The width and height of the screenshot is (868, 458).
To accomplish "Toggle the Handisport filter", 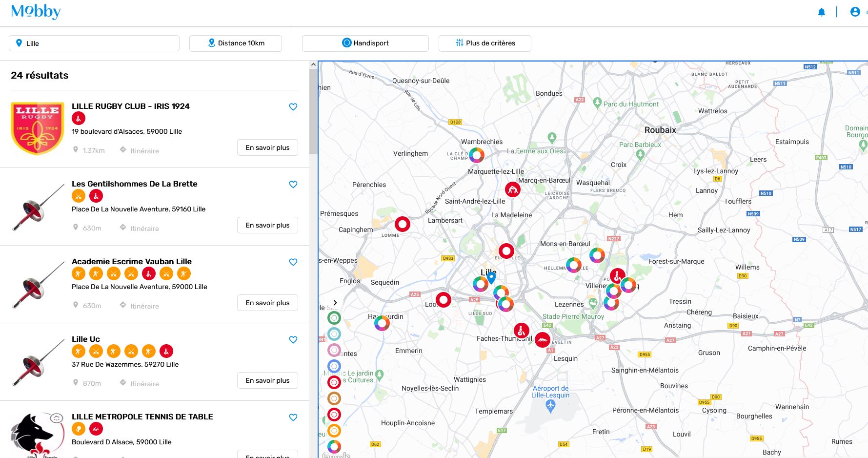I will (365, 43).
